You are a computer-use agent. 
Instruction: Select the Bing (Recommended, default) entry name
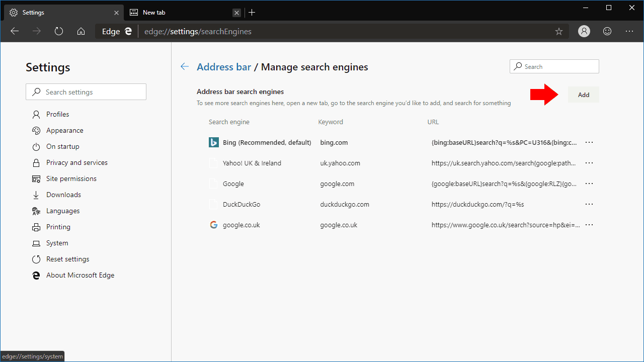(267, 142)
